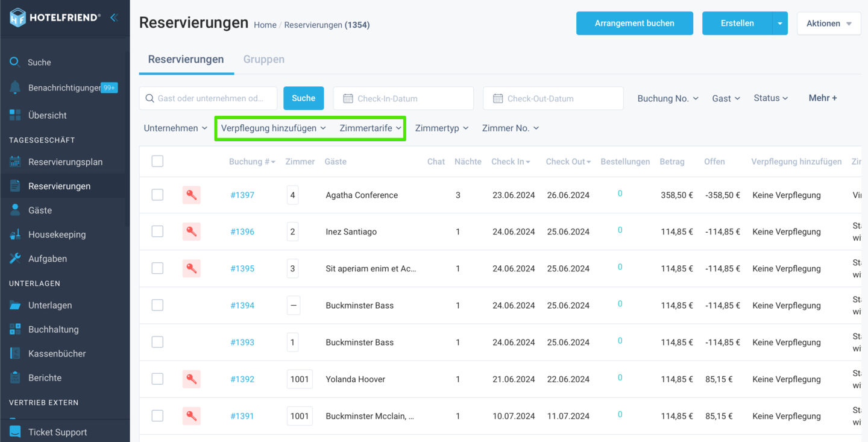Click Mehr + to show more filters
The image size is (868, 442).
coord(823,98)
